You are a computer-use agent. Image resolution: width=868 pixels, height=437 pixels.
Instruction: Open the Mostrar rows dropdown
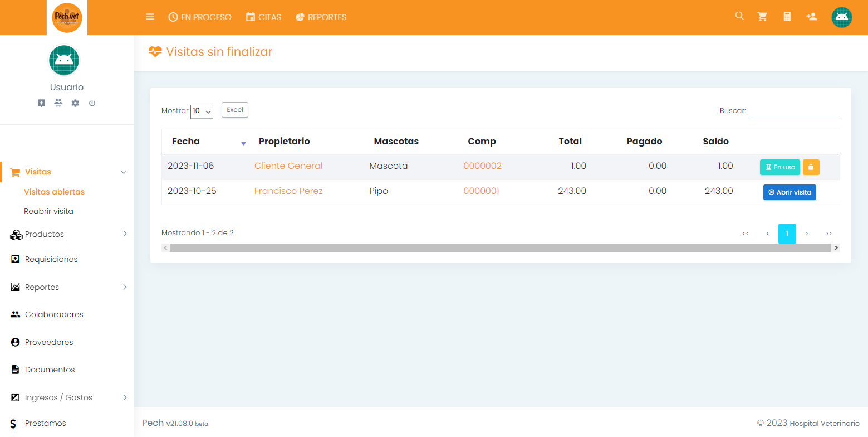point(202,111)
